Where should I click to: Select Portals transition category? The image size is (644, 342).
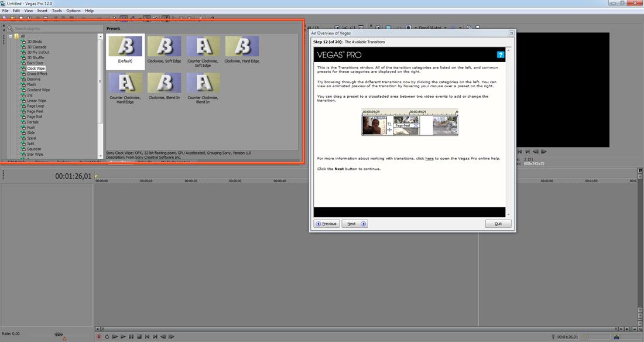(33, 122)
